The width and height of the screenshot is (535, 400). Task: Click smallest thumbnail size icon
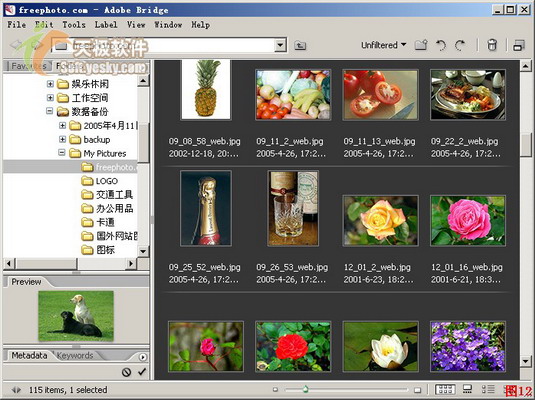point(275,389)
